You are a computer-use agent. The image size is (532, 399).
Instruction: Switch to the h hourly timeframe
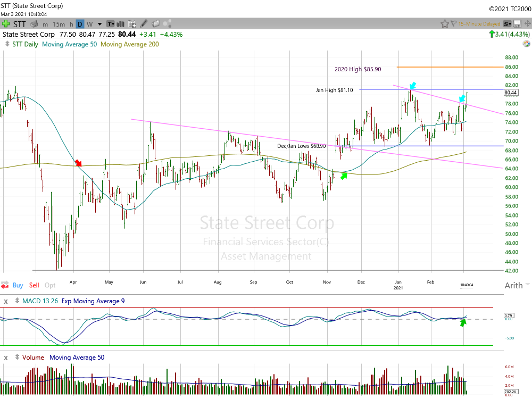click(71, 24)
